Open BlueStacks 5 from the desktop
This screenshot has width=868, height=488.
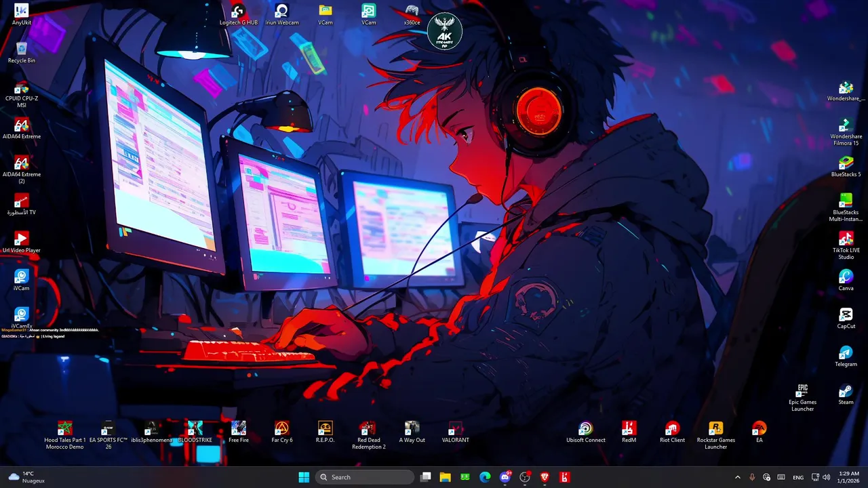(846, 166)
